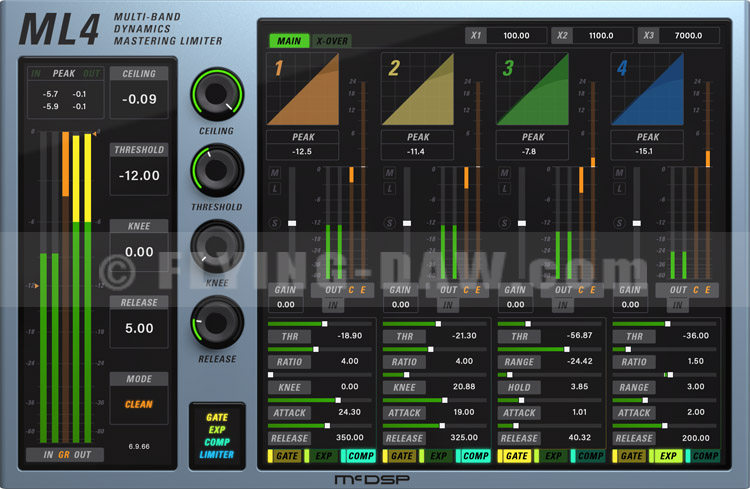Toggle band 2 M button
Viewport: 750px width, 489px height.
390,173
